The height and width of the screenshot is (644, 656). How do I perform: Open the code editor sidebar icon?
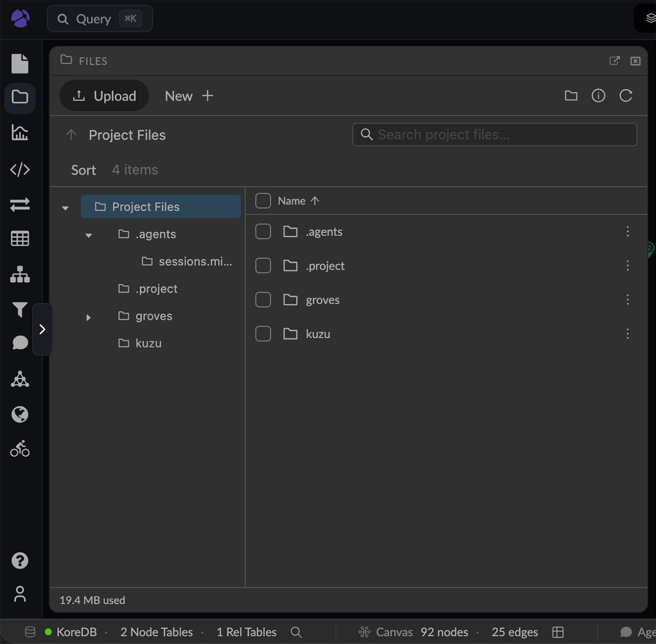20,169
